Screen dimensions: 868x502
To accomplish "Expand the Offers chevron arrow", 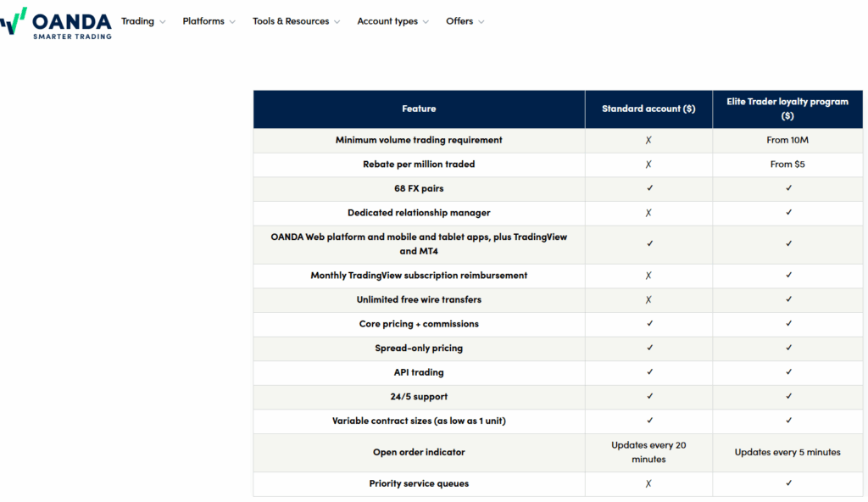I will (x=481, y=21).
